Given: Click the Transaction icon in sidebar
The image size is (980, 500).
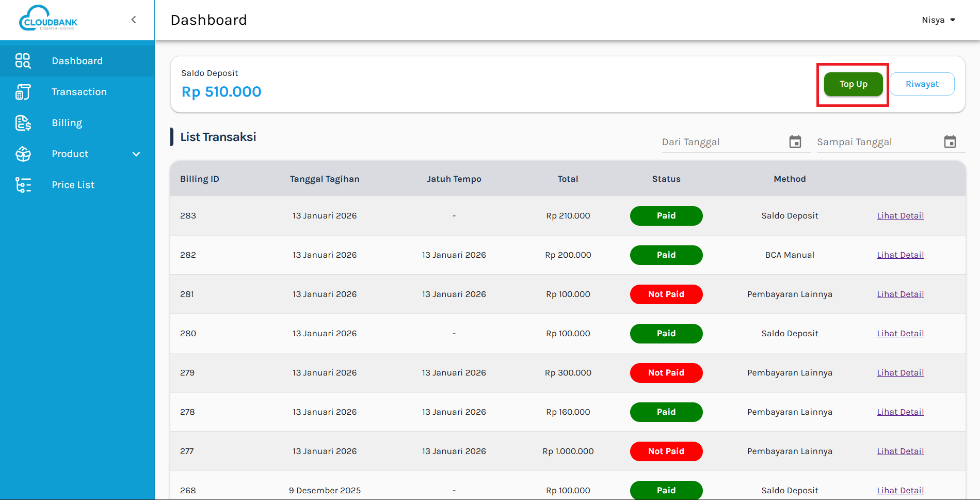Looking at the screenshot, I should 23,92.
